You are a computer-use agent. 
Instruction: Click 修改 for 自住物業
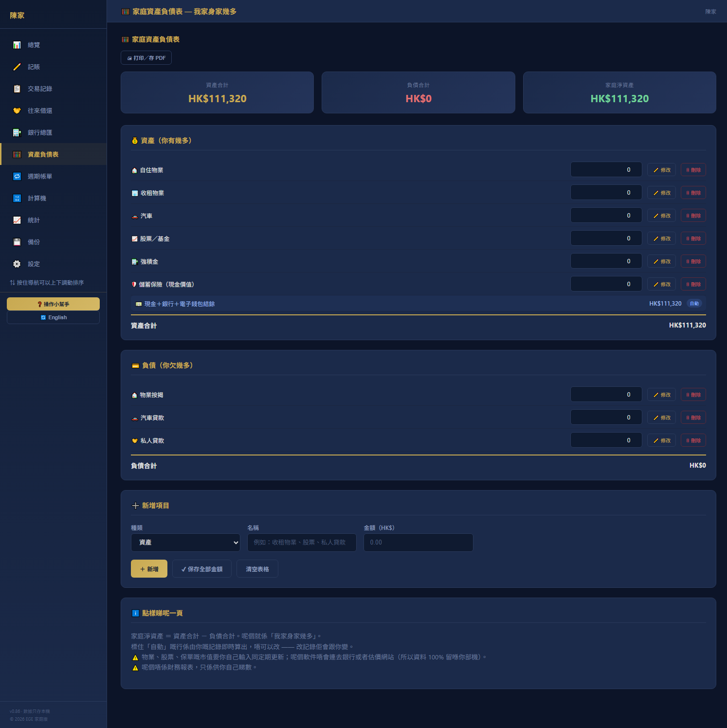pos(661,170)
